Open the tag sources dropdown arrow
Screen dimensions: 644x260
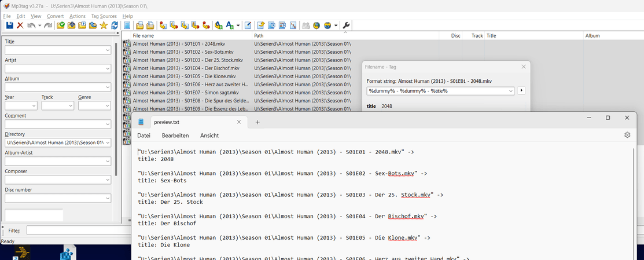[x=336, y=25]
